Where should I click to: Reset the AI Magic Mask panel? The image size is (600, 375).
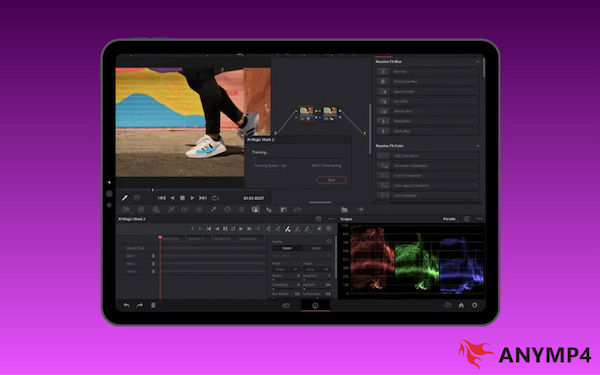318,219
